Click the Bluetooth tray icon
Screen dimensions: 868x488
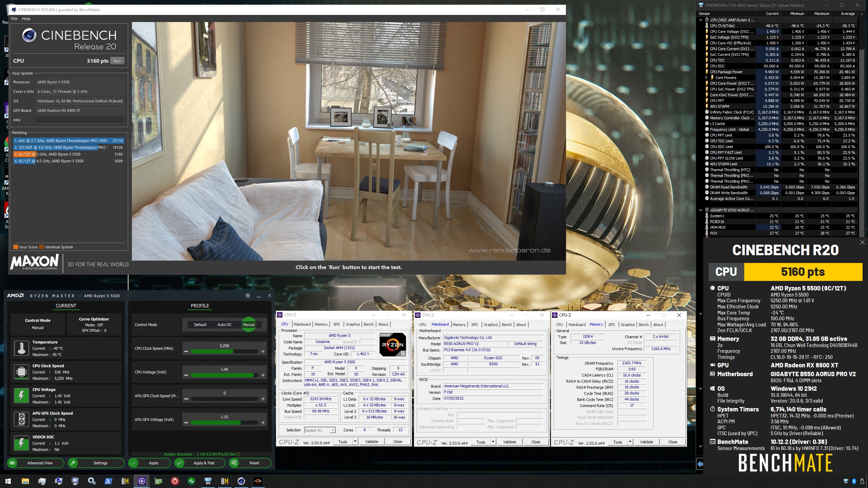coord(854,481)
